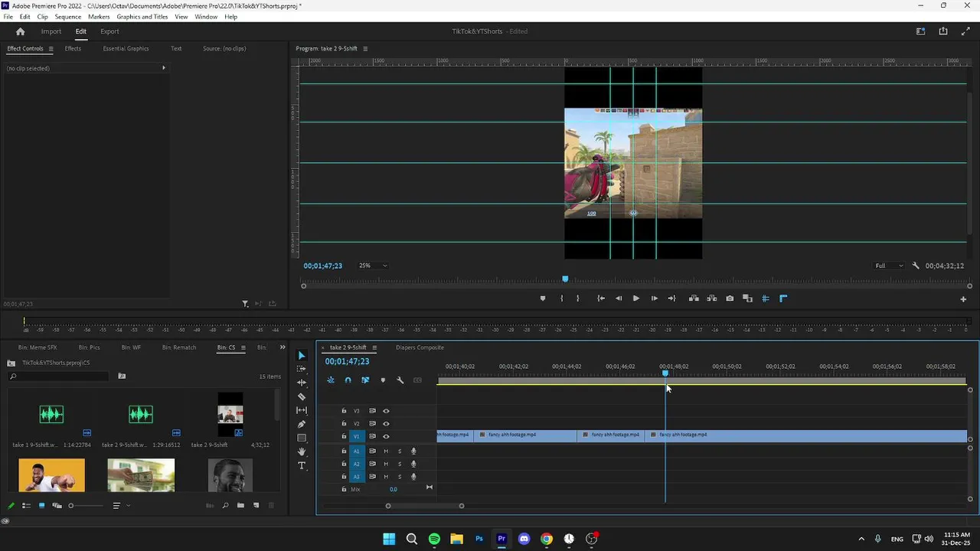Open Comparison View button
The width and height of the screenshot is (980, 551).
tap(747, 298)
